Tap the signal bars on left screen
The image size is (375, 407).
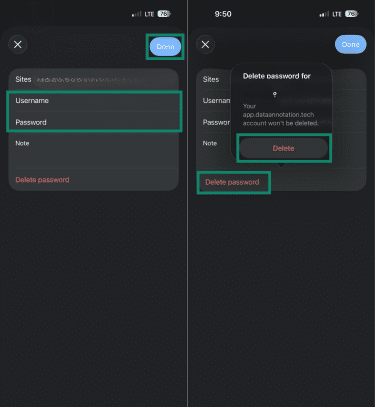tap(136, 14)
